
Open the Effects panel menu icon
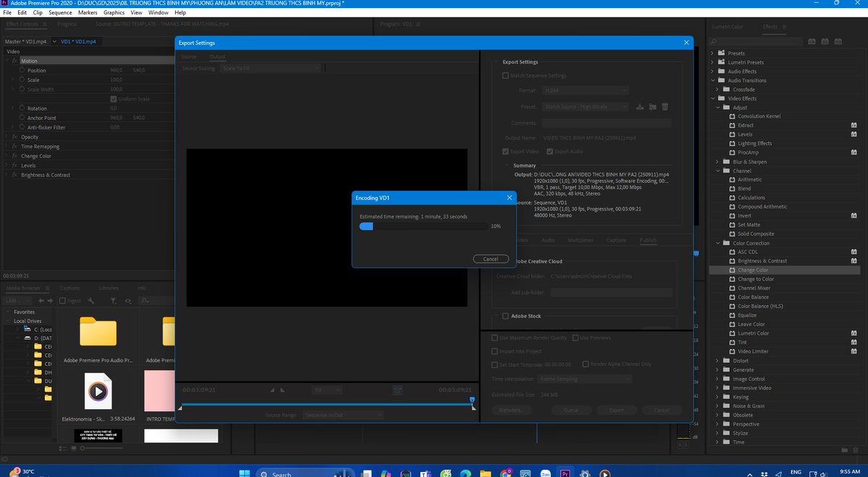coord(784,27)
